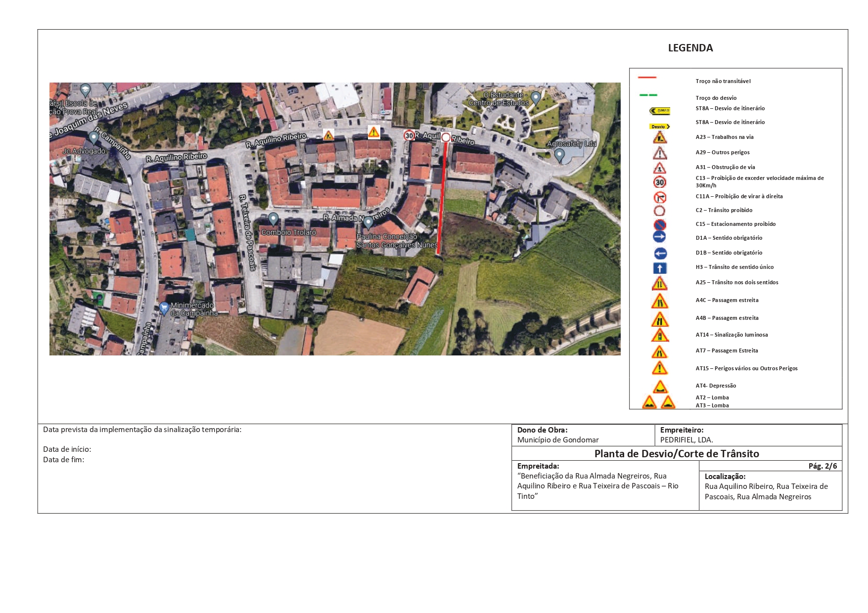
Task: Select the Comboio Trolaró map pin
Action: [x=273, y=219]
